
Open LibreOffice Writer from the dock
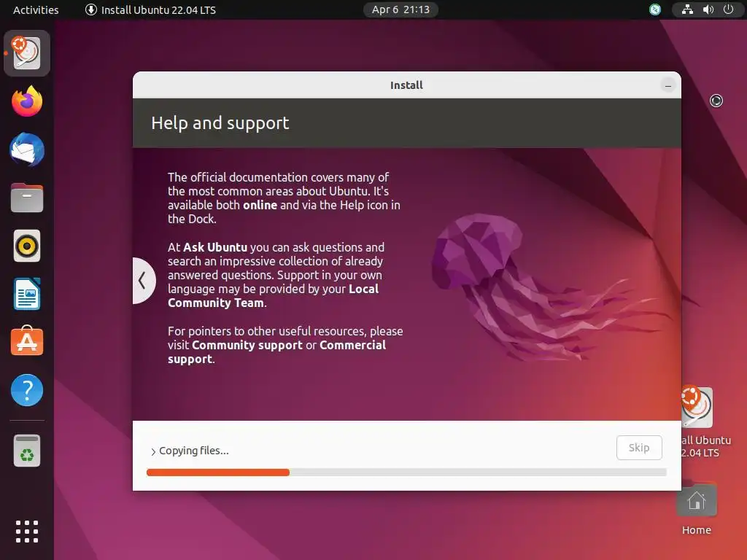(x=27, y=294)
